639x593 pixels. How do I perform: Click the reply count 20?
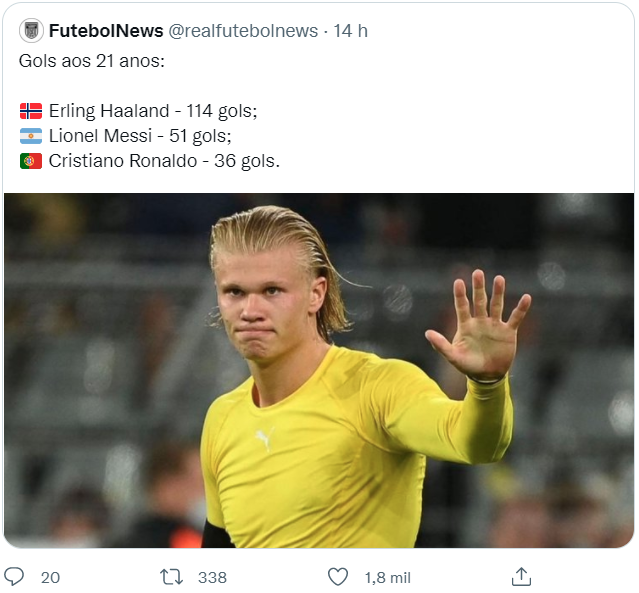click(50, 577)
